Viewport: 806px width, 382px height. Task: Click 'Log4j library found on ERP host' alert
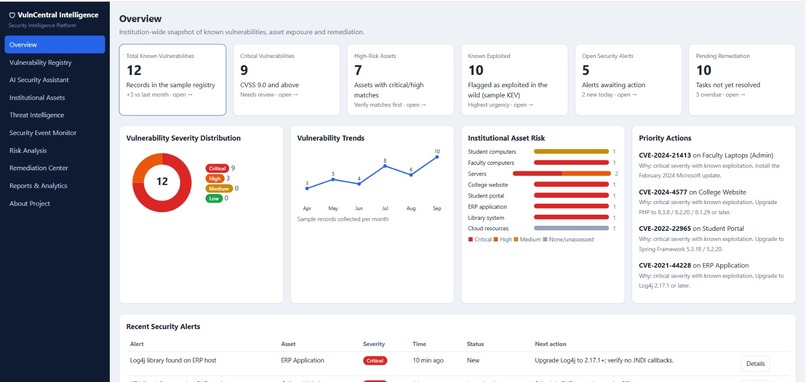(173, 360)
